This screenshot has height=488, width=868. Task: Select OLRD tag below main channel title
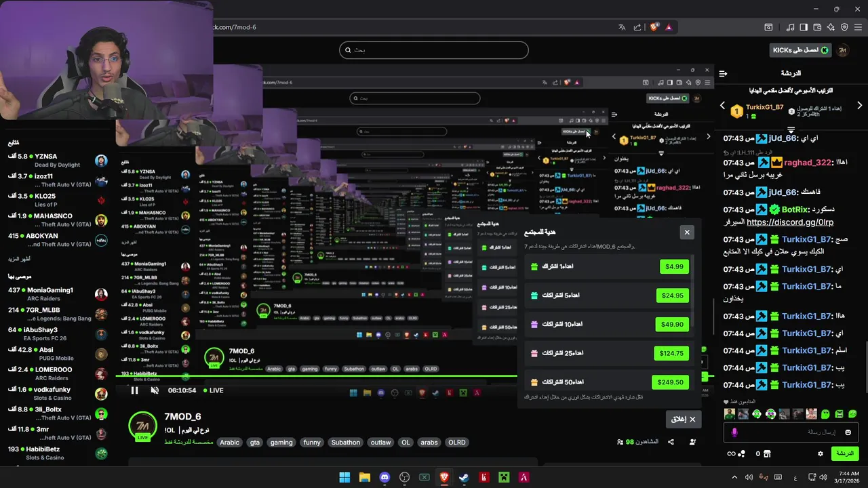coord(456,442)
